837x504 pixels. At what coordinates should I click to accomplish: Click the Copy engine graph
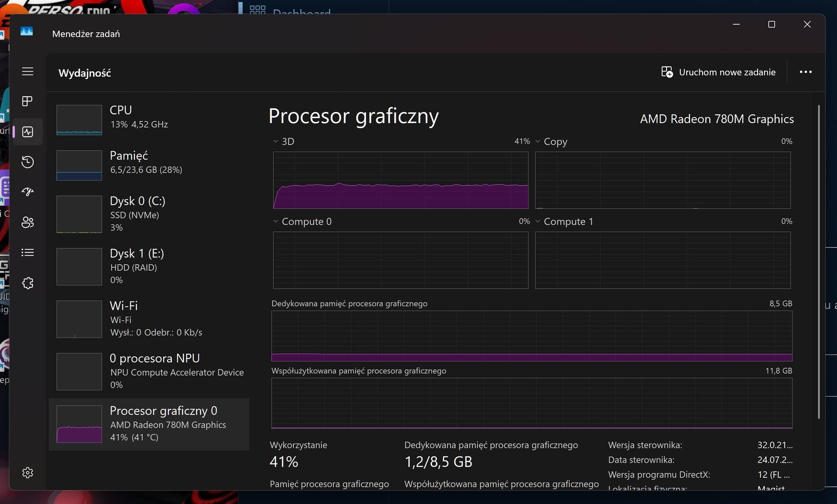coord(663,180)
